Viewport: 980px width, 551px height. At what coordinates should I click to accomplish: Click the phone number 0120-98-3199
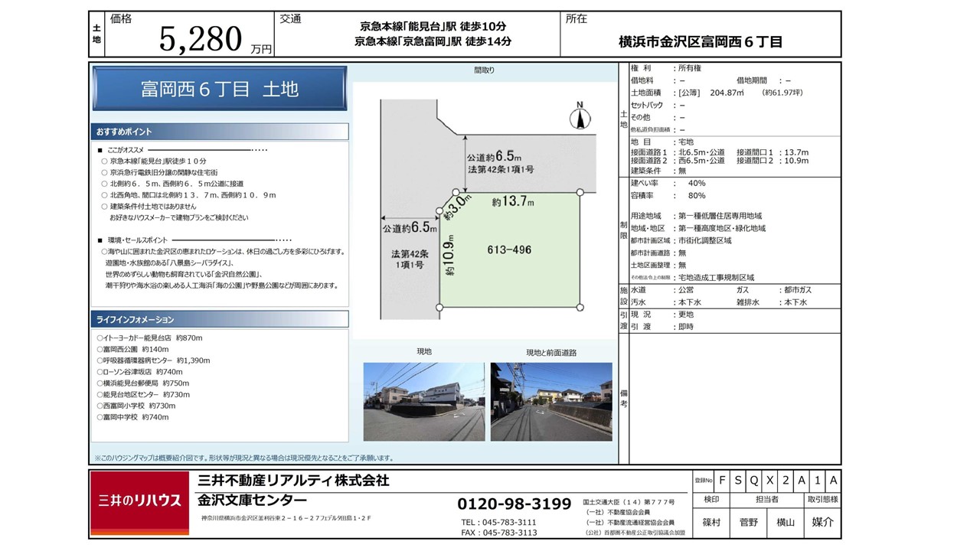[x=514, y=504]
